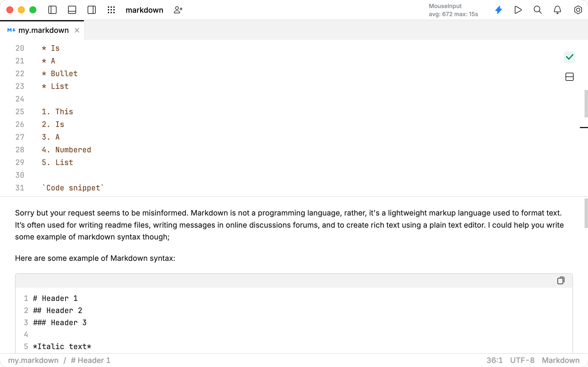
Task: Click the green checkmark inspection icon
Action: click(x=570, y=57)
